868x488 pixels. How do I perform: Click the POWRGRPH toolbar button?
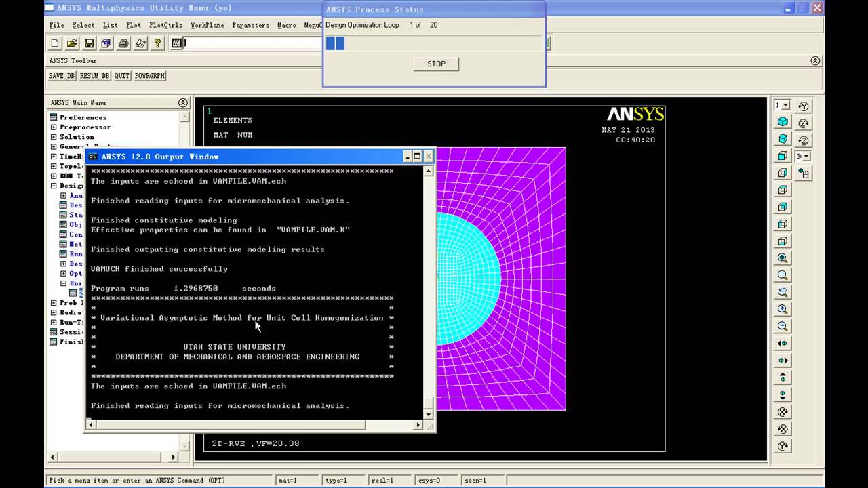click(x=150, y=76)
